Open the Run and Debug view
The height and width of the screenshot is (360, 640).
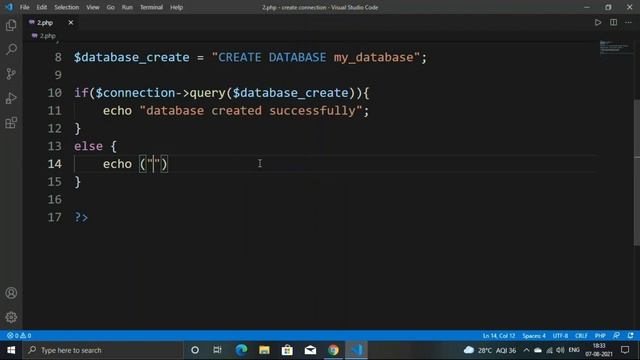pyautogui.click(x=11, y=98)
